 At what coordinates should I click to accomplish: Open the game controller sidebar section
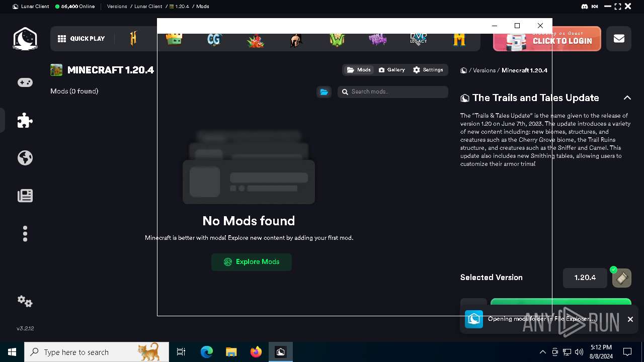click(x=25, y=82)
